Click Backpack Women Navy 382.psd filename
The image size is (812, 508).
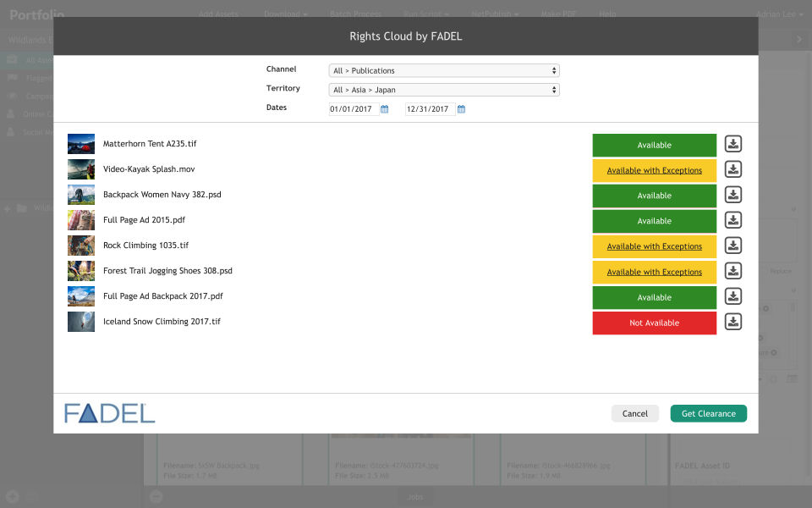(162, 195)
